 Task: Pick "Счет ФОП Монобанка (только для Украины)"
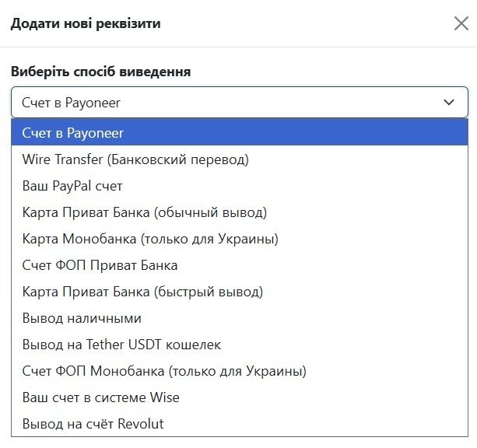(240, 371)
